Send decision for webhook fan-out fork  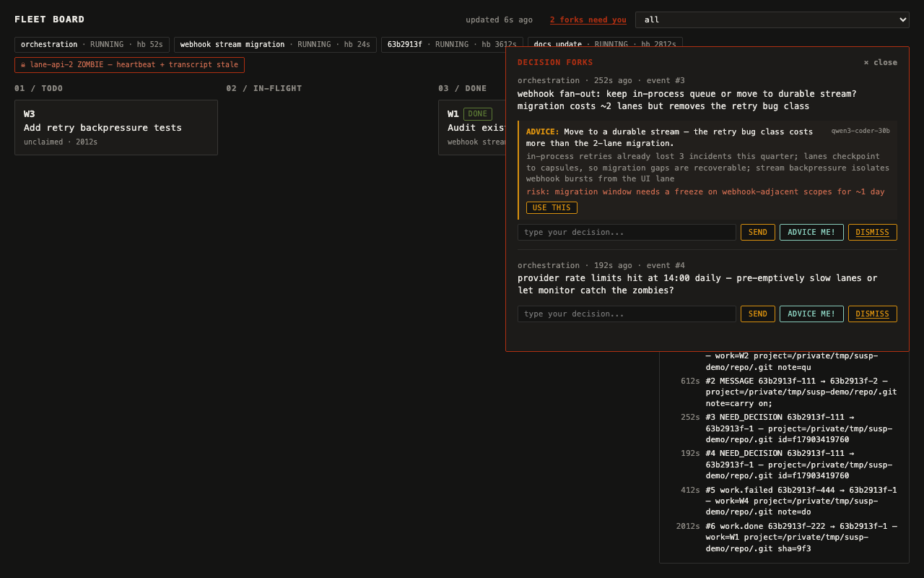758,233
